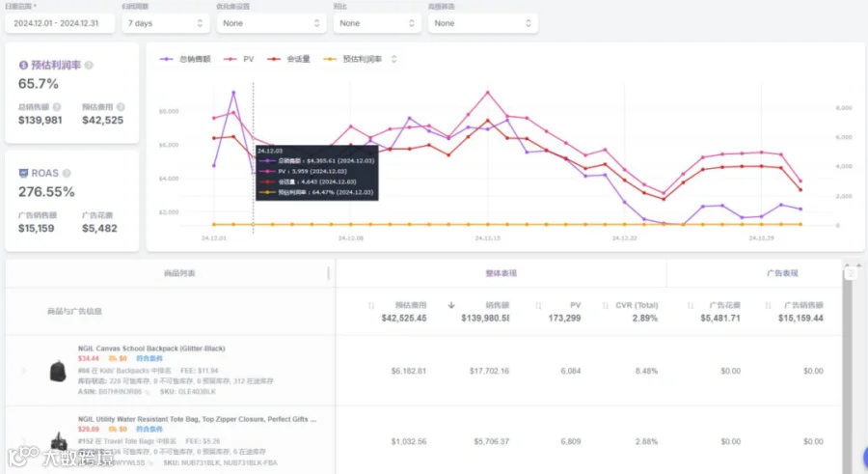Image resolution: width=868 pixels, height=474 pixels.
Task: Open NGIL Utility Water Resistant Tote Bag link
Action: tap(197, 419)
